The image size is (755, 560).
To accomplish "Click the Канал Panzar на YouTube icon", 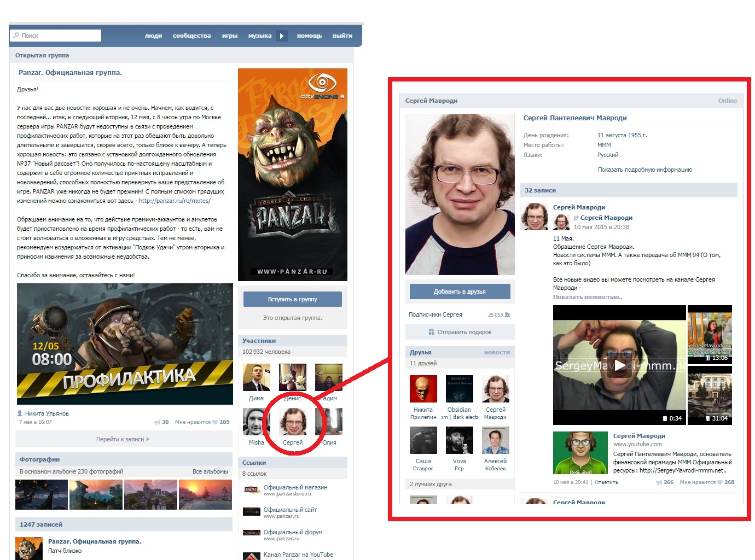I will (x=251, y=556).
